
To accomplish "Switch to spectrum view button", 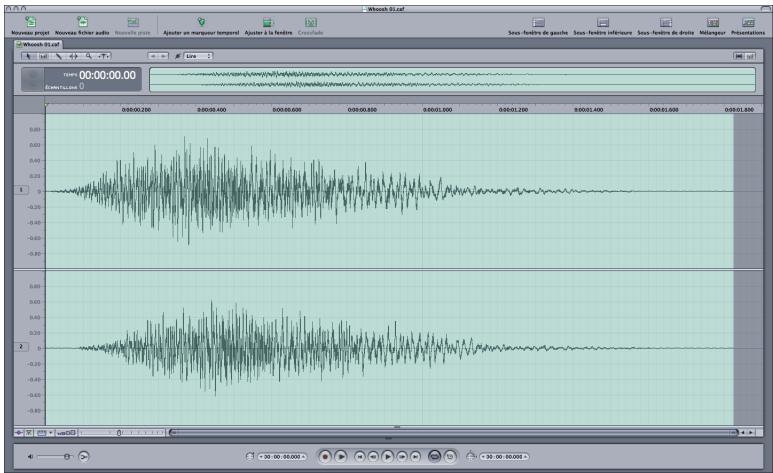I will coord(750,56).
